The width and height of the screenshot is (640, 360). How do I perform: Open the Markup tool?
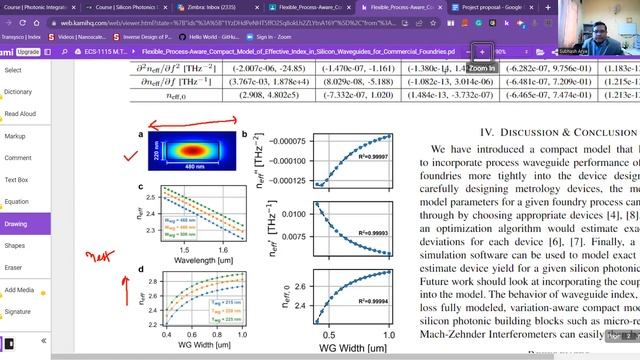click(15, 136)
